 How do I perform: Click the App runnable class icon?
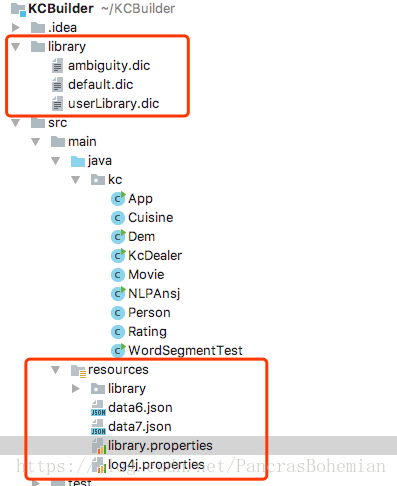click(118, 199)
